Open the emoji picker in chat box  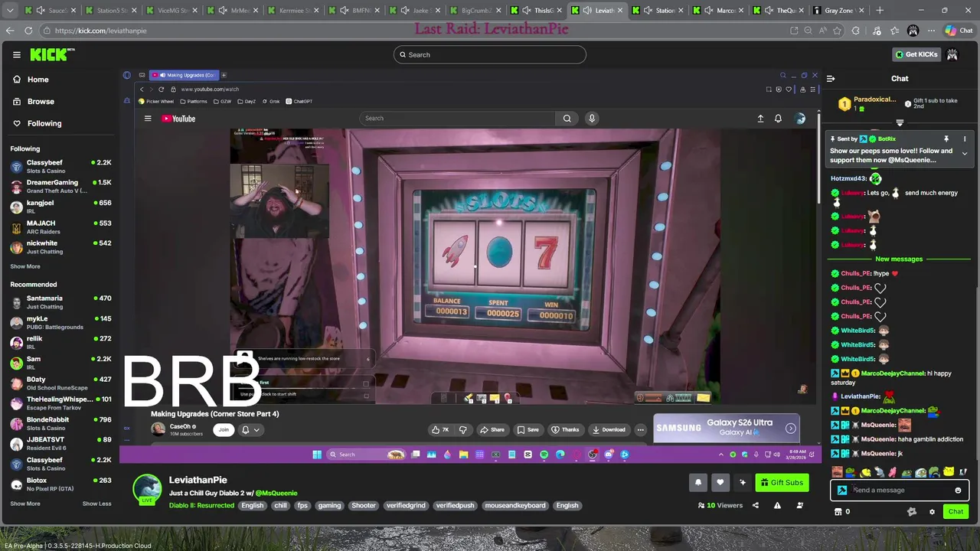958,490
